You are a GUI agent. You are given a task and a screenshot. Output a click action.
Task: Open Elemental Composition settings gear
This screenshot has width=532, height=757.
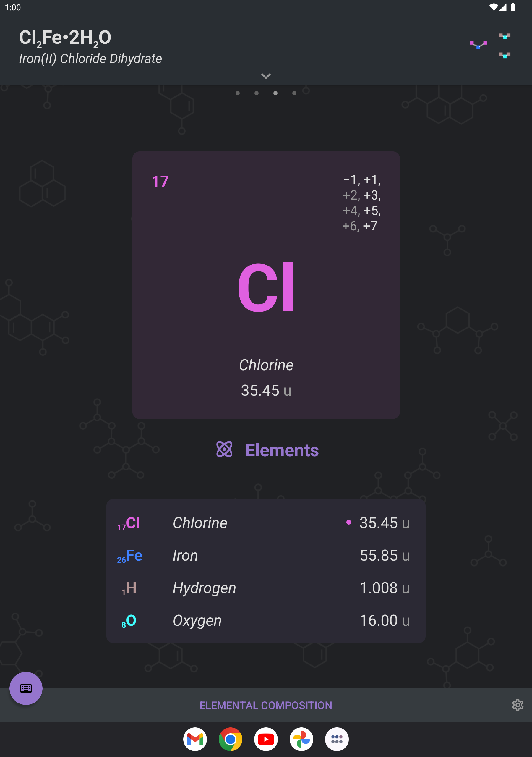(518, 705)
